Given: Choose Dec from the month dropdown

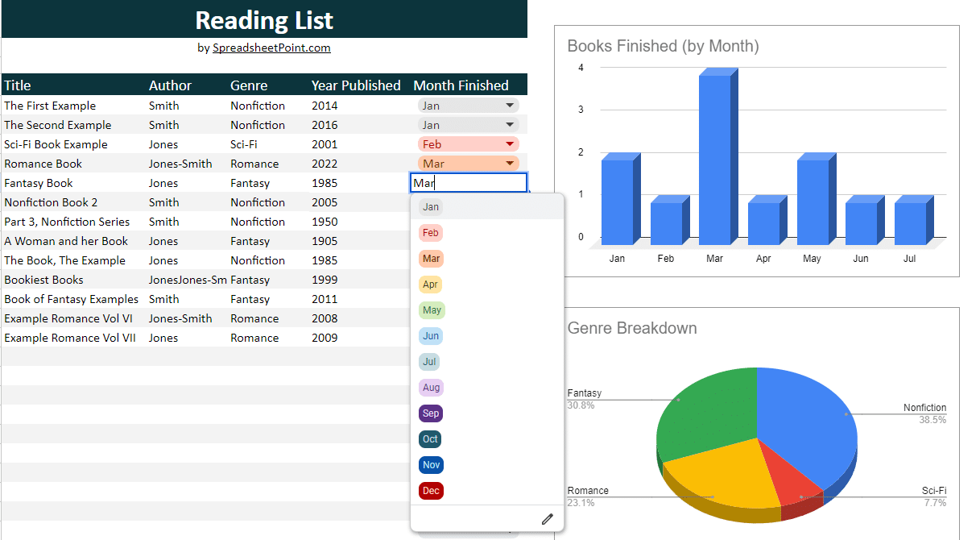Looking at the screenshot, I should (x=431, y=490).
